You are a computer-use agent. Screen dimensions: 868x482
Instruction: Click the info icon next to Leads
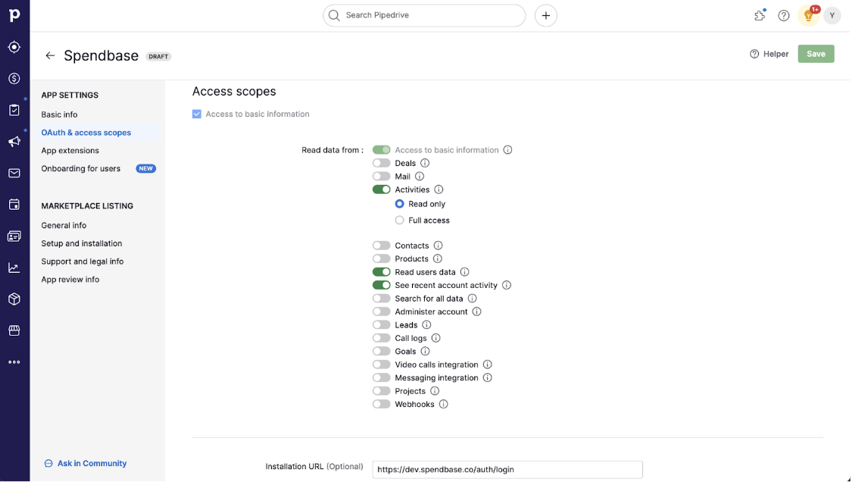click(426, 325)
